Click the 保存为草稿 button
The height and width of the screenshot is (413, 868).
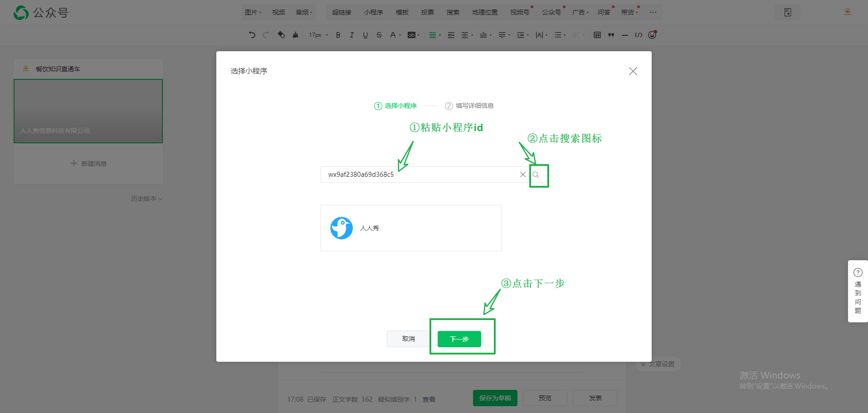[x=495, y=398]
